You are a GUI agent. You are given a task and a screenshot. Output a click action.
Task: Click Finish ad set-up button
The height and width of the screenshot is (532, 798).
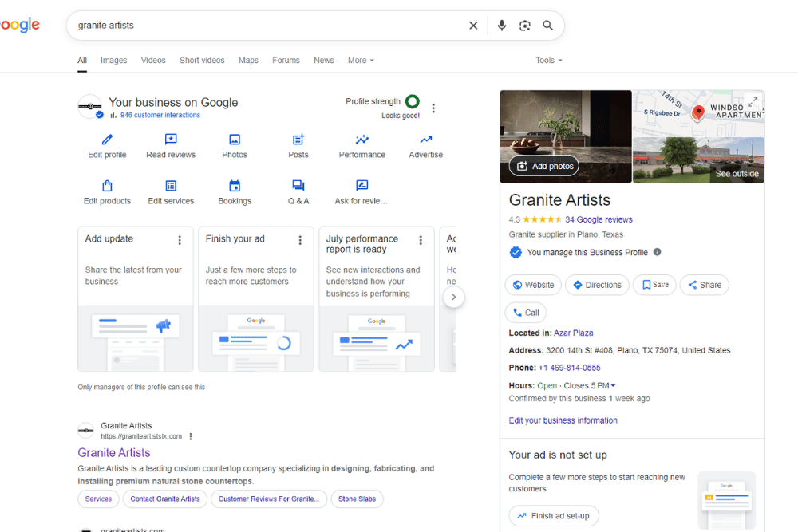tap(554, 516)
